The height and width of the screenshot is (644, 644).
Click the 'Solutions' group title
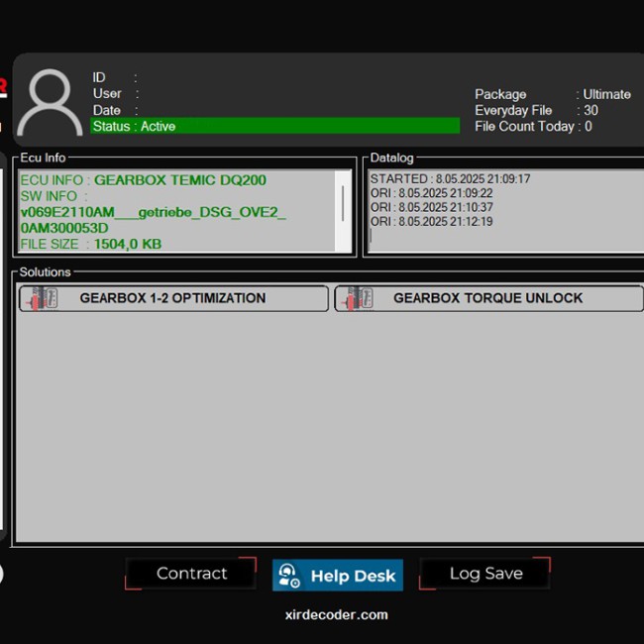click(x=46, y=271)
